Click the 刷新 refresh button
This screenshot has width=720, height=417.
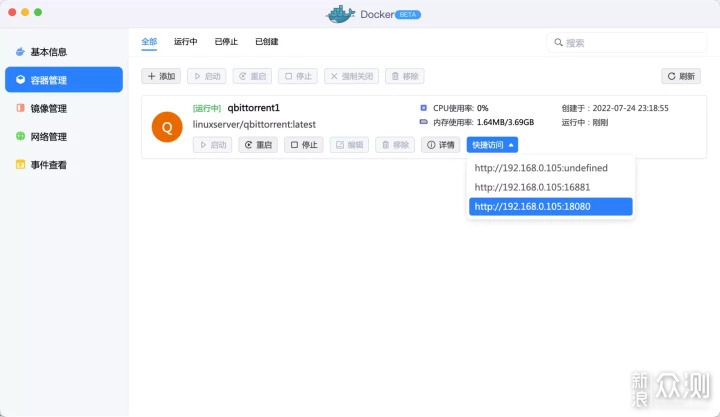pos(681,76)
